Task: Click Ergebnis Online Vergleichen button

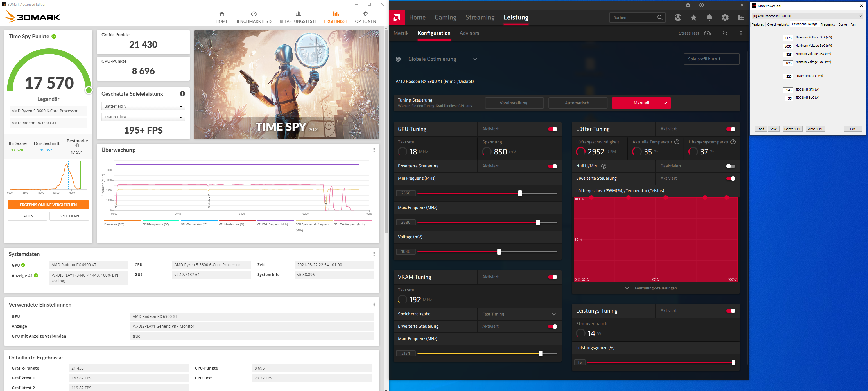Action: [48, 205]
